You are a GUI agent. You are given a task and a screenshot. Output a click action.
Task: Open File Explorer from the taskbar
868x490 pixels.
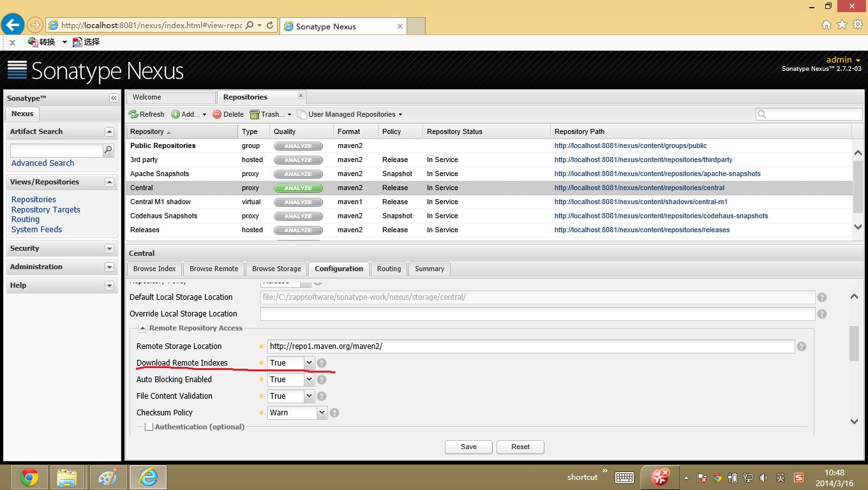pyautogui.click(x=67, y=477)
